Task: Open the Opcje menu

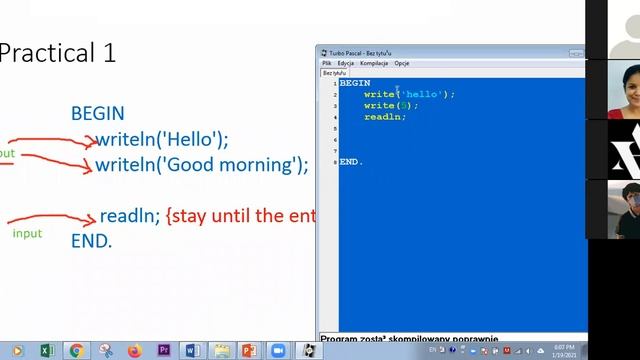Action: pyautogui.click(x=402, y=63)
